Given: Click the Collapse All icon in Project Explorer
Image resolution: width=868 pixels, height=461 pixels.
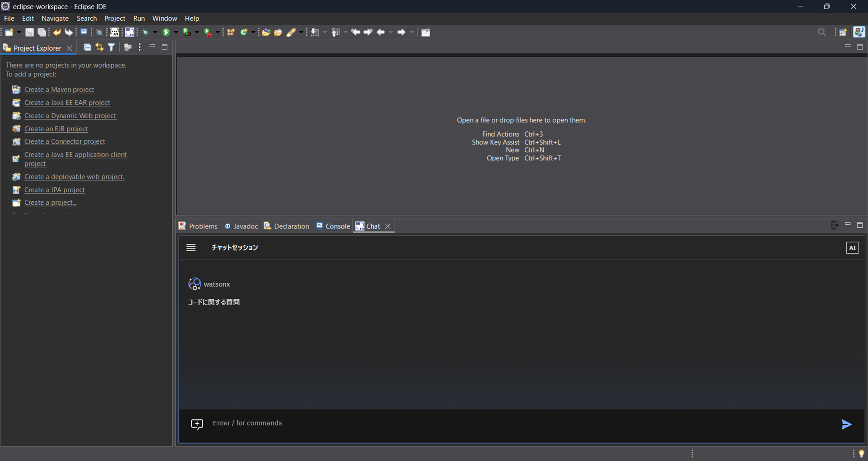Looking at the screenshot, I should 87,47.
